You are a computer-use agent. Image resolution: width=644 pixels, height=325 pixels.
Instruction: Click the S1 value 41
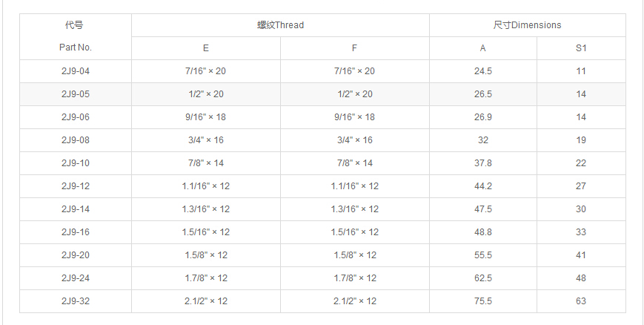[581, 255]
